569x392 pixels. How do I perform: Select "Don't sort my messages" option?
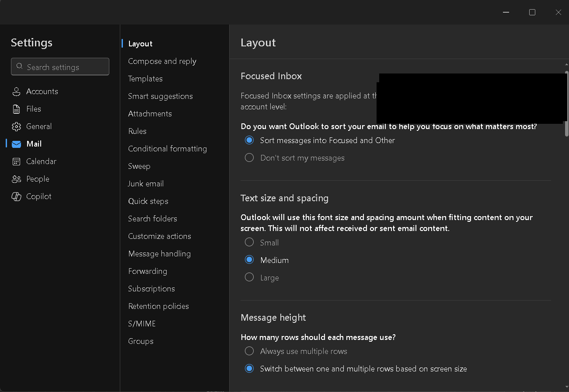tap(249, 158)
